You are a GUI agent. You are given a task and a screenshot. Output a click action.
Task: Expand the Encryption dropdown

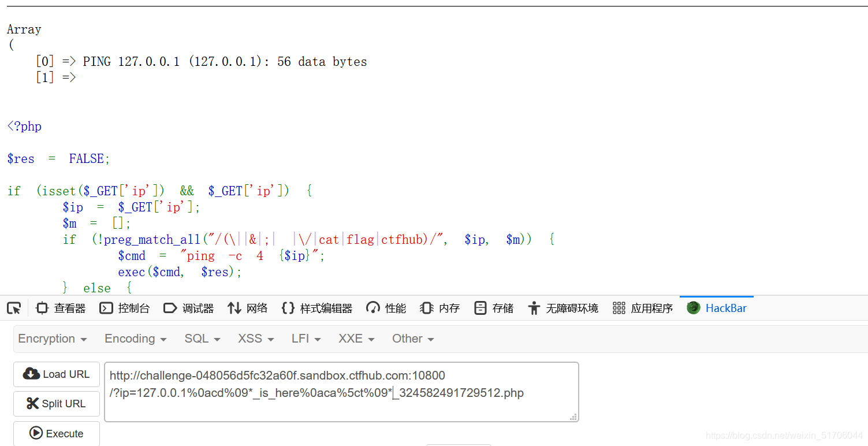53,339
